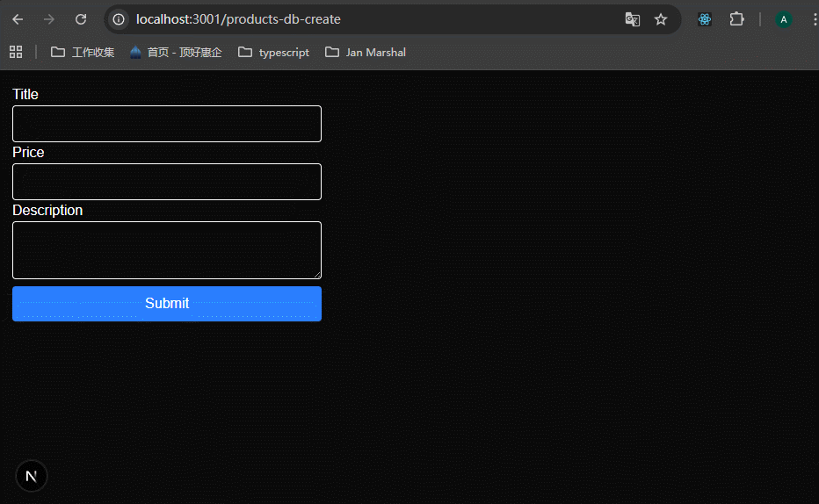The width and height of the screenshot is (819, 504).
Task: Open the translate page icon
Action: (632, 19)
